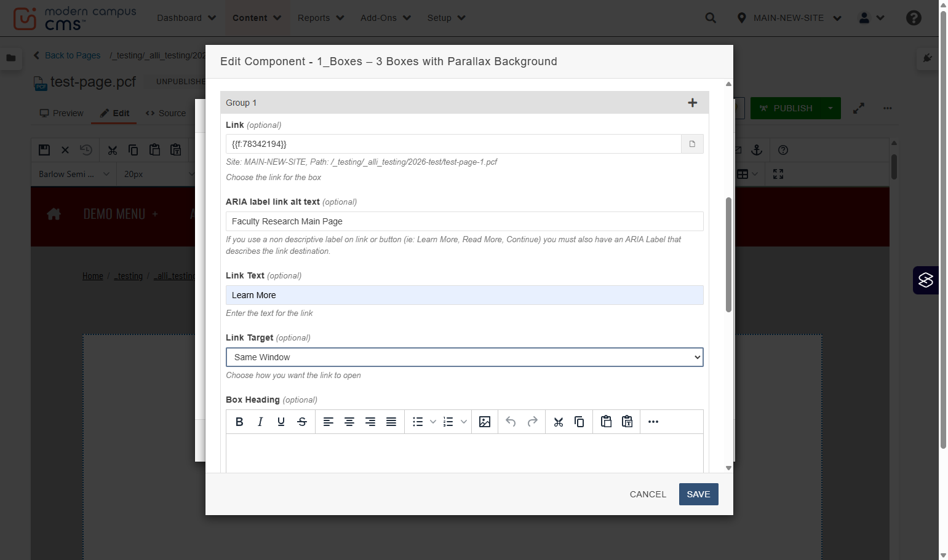Add another group with plus icon

[693, 103]
